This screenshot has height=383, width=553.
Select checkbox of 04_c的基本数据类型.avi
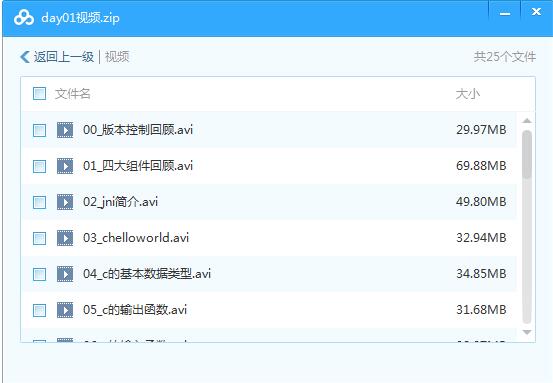(40, 274)
